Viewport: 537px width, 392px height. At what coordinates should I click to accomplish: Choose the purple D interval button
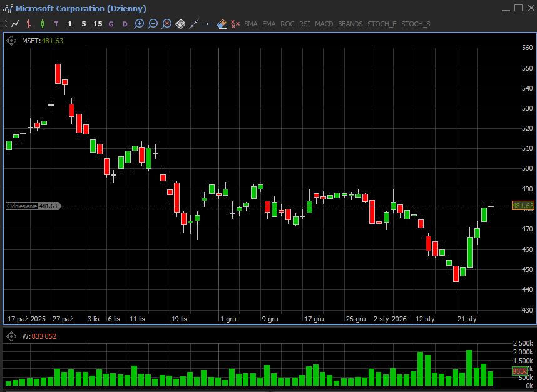125,24
